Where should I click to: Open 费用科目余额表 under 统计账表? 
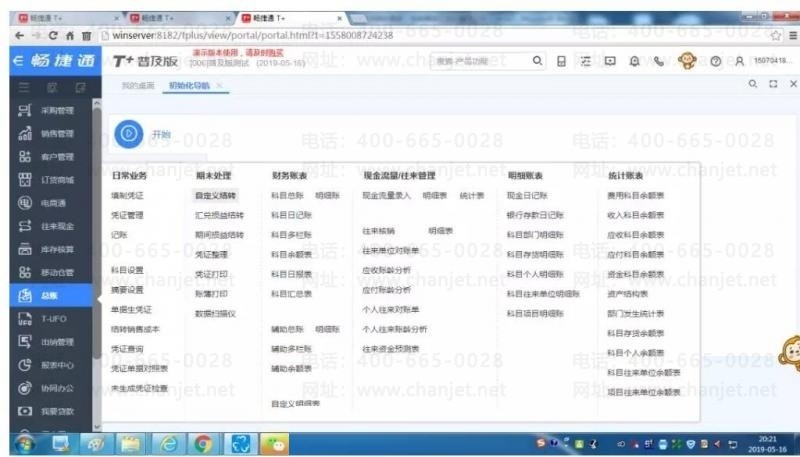(x=636, y=195)
